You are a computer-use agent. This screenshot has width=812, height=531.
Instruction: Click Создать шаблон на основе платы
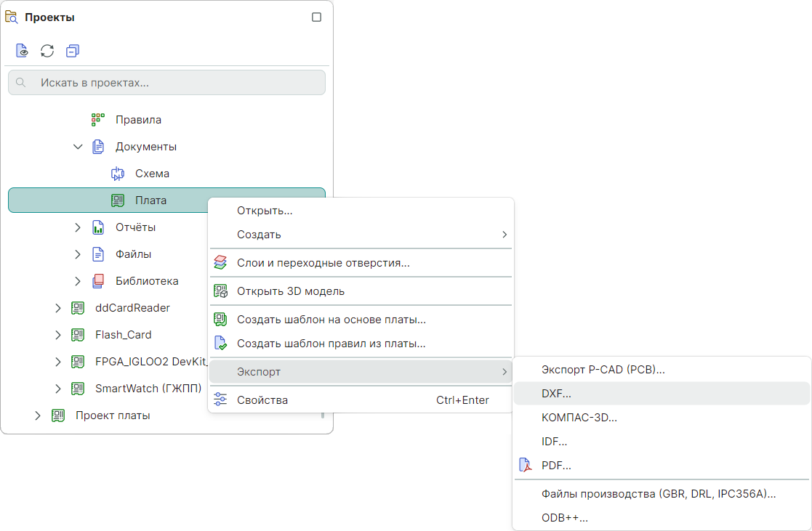click(331, 320)
